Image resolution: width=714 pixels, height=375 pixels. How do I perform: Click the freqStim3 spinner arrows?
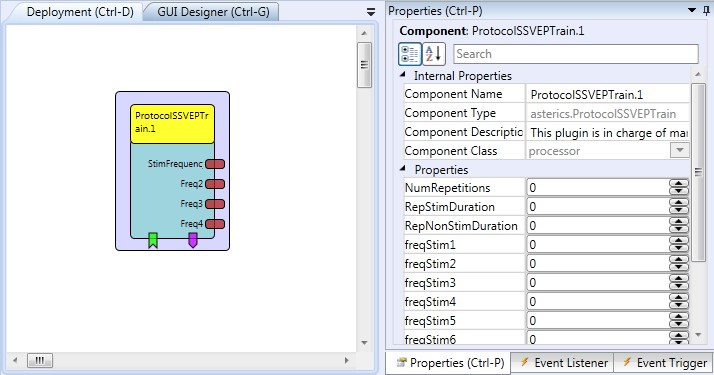tap(678, 283)
